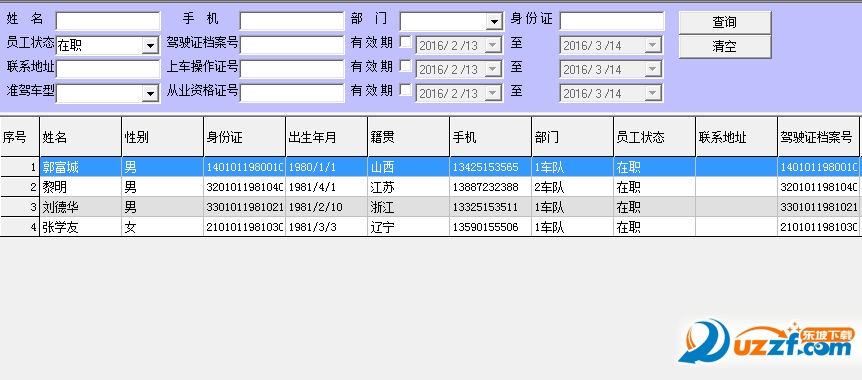Focus the 手机 input field

click(292, 21)
